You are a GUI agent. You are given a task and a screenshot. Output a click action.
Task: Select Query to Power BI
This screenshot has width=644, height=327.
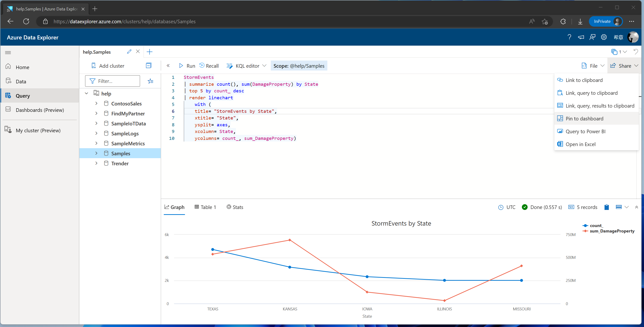pos(596,131)
